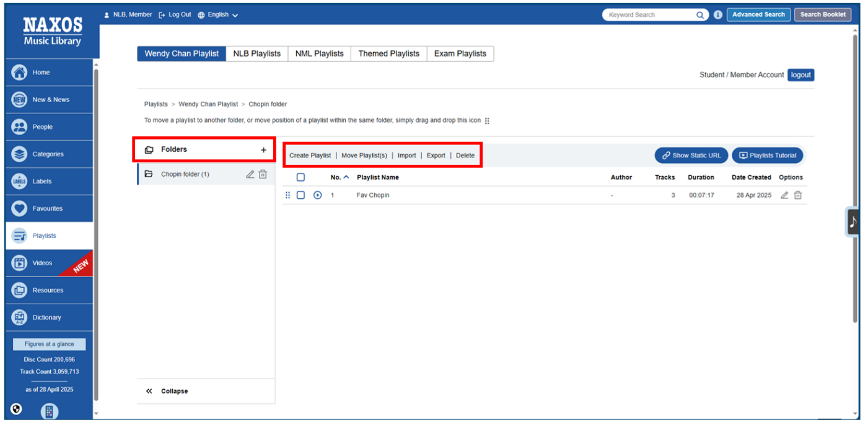Viewport: 868px width, 427px height.
Task: Click the Tracks column header
Action: click(x=665, y=177)
